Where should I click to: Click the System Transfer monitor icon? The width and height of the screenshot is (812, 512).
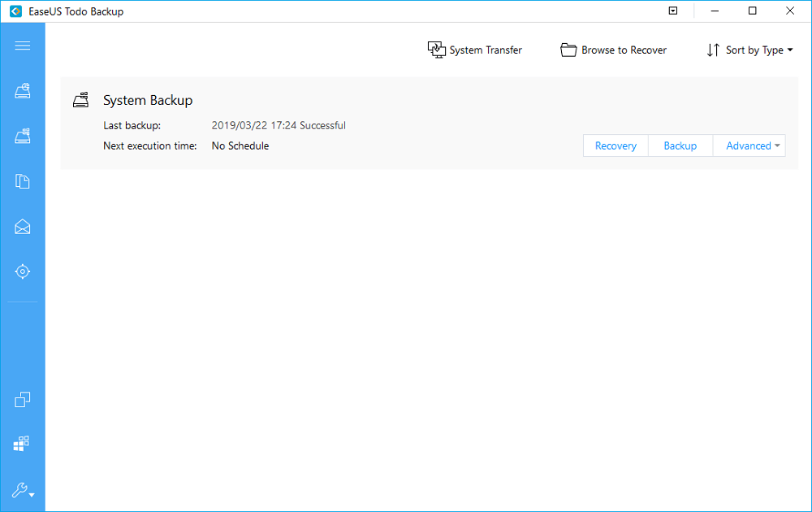(436, 50)
